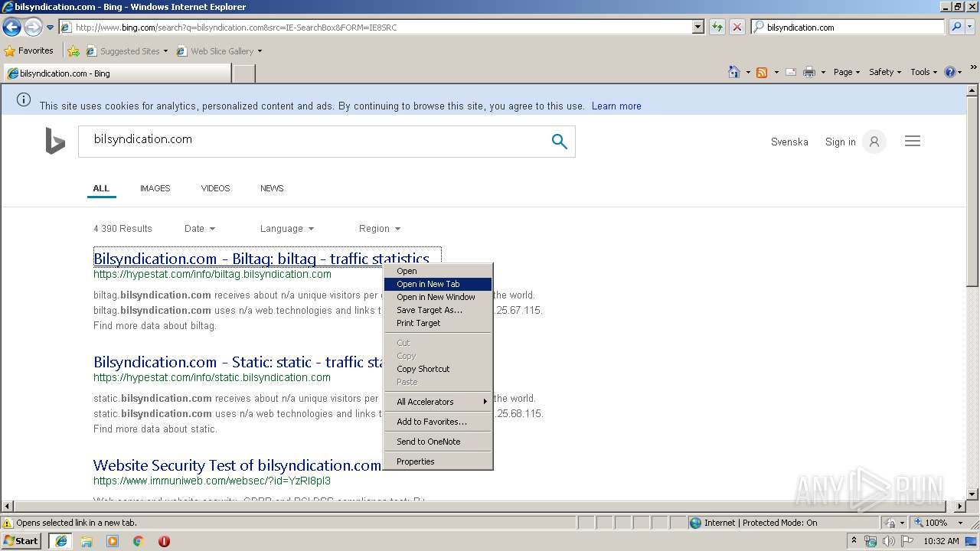Open the media player taskbar icon
980x551 pixels.
pos(113,541)
